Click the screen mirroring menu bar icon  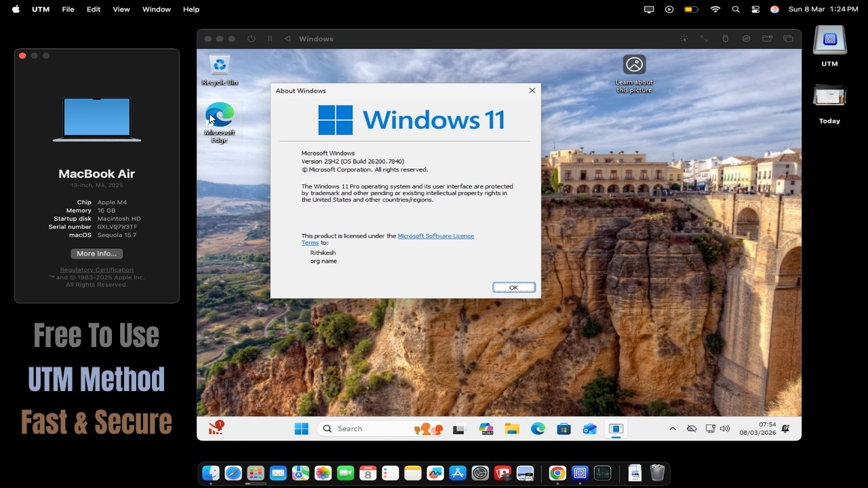(649, 9)
